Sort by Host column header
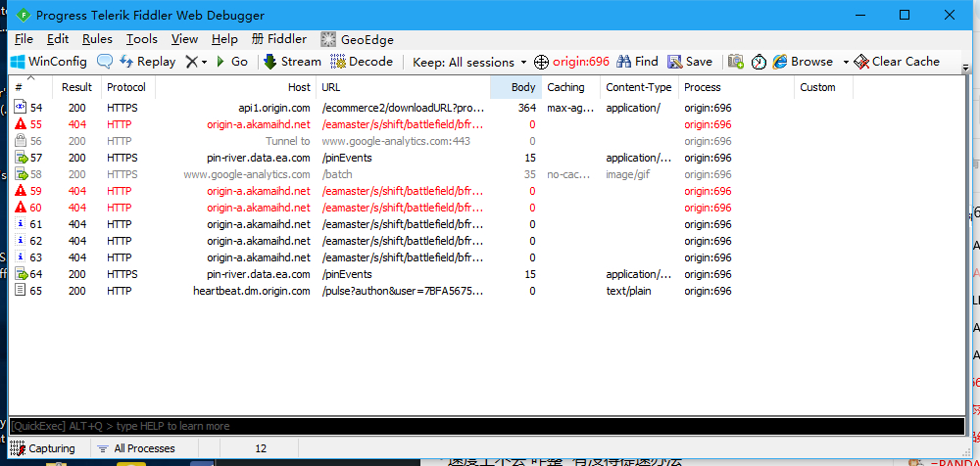The width and height of the screenshot is (980, 466). point(235,87)
